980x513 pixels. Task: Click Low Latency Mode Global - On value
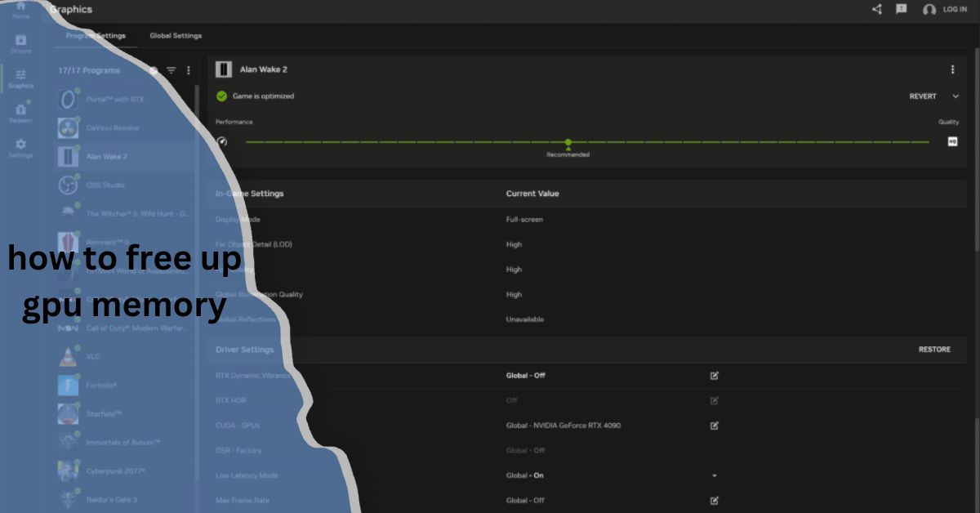pyautogui.click(x=524, y=475)
